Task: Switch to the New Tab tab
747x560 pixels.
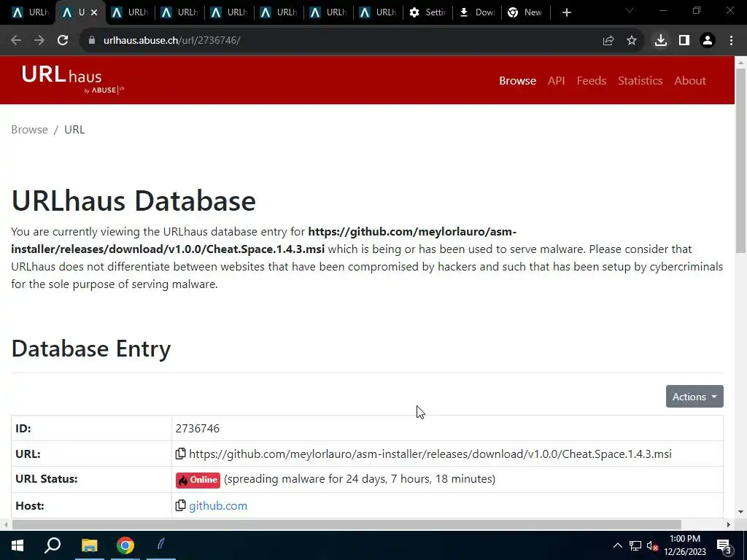Action: (525, 13)
